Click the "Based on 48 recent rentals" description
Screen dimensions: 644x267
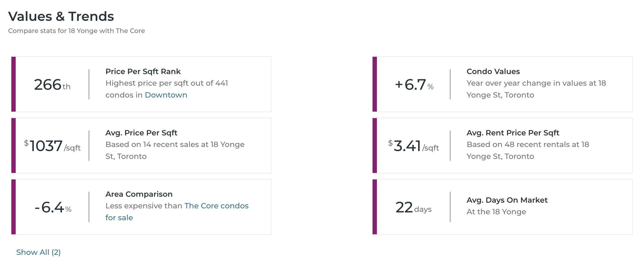coord(527,150)
